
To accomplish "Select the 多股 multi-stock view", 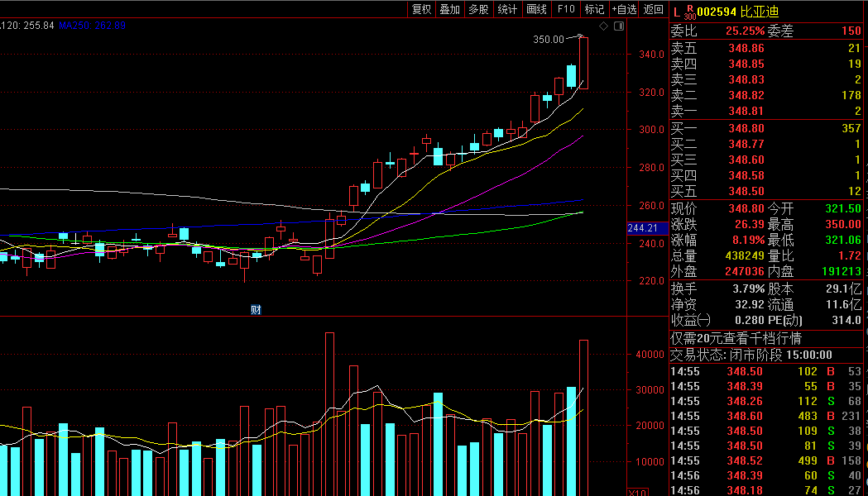I will click(x=478, y=9).
